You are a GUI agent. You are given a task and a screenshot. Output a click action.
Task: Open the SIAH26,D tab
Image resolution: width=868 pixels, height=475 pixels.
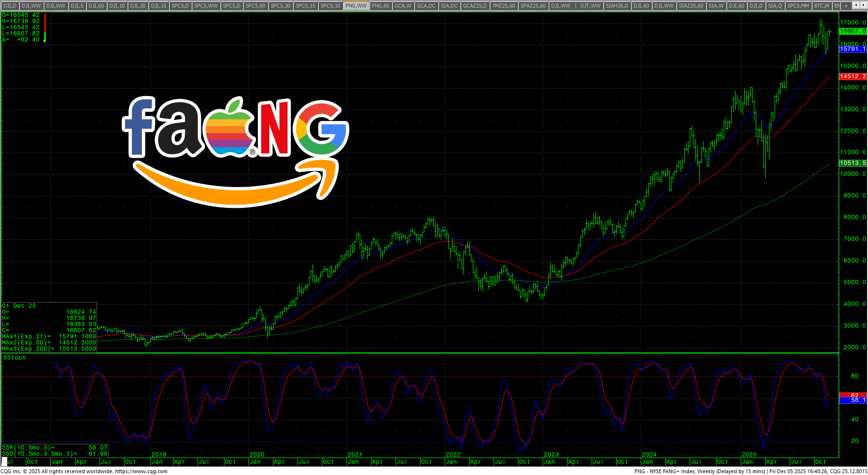pos(617,6)
